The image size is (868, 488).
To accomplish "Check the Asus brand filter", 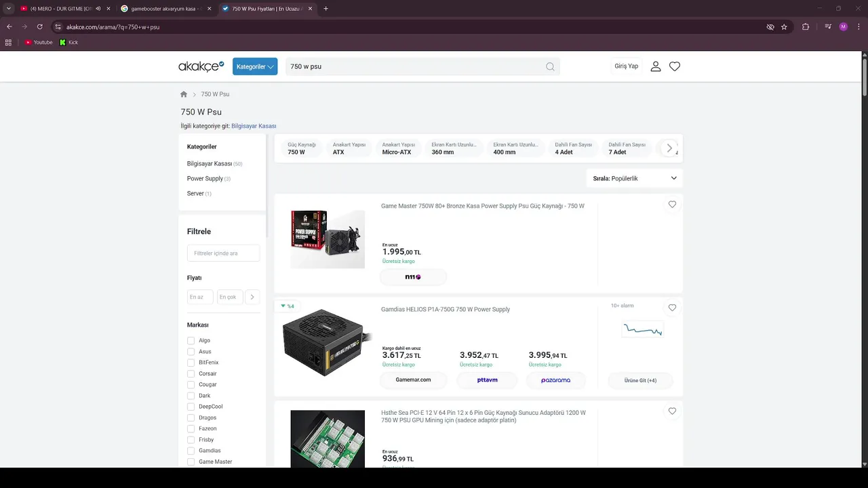I will pos(191,352).
